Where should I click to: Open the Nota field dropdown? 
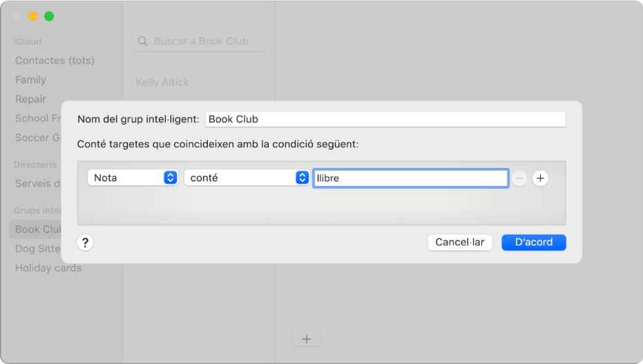coord(133,178)
